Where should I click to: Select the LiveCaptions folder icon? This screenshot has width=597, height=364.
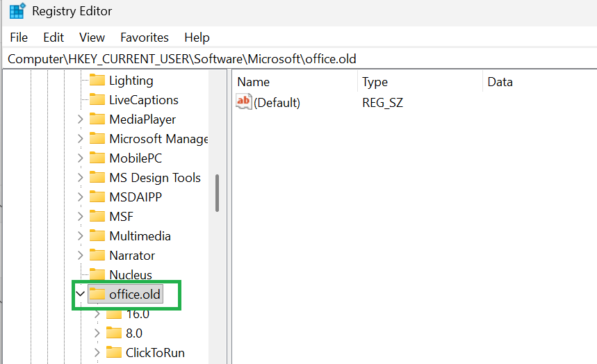pyautogui.click(x=97, y=99)
